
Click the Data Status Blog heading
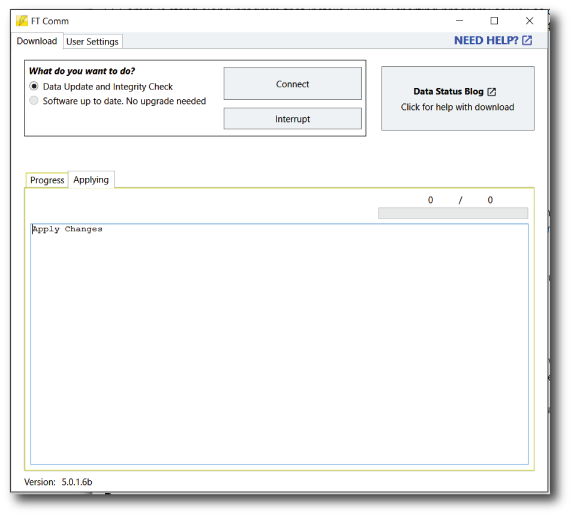[x=448, y=91]
